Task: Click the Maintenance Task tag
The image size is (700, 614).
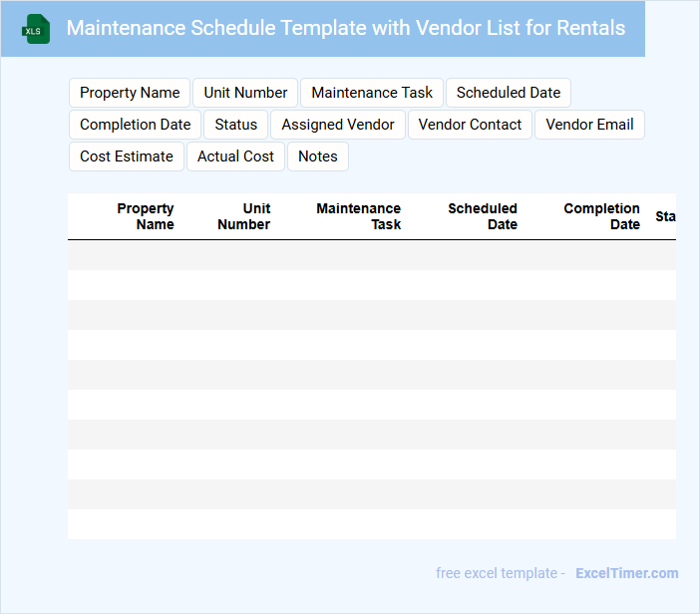Action: tap(372, 93)
